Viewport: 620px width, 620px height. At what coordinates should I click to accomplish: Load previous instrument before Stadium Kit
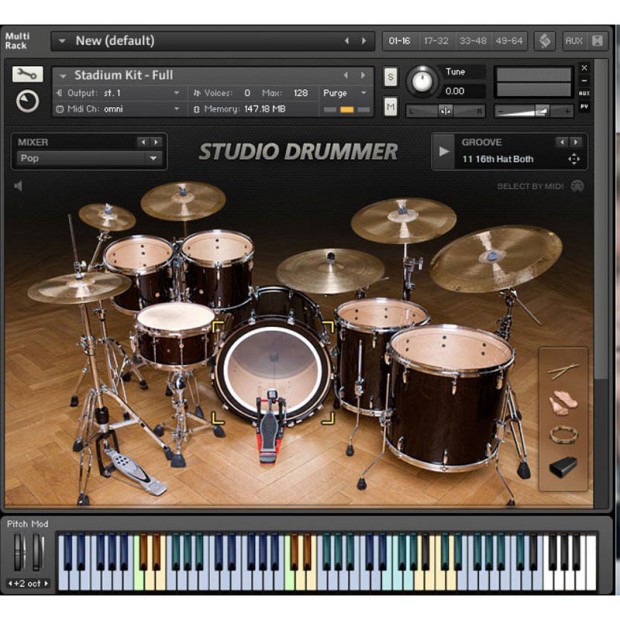[x=346, y=75]
